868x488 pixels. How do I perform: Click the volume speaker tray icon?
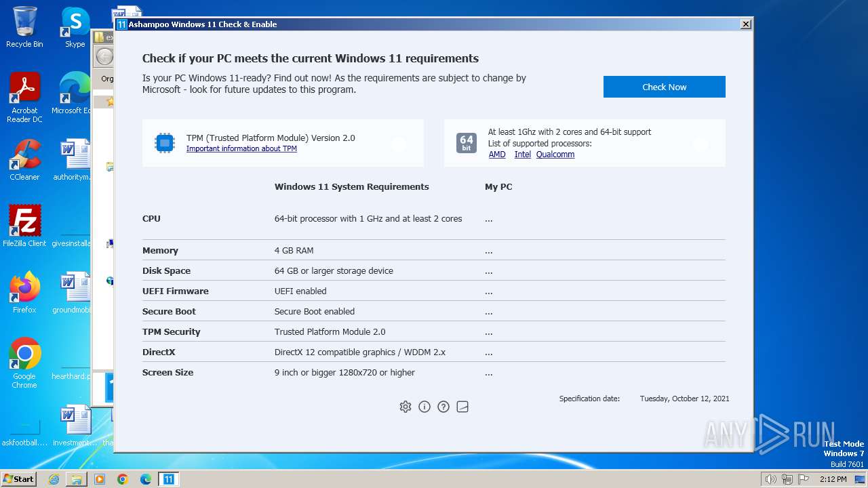[771, 479]
